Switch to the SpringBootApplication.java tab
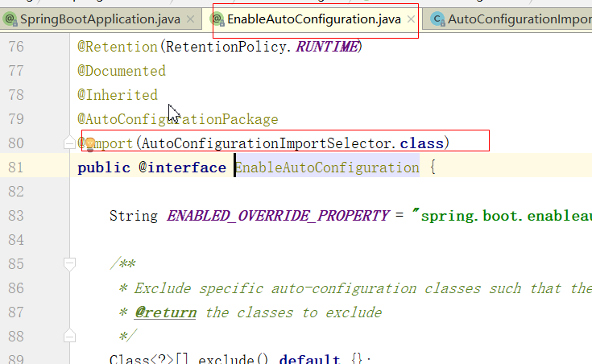 (x=98, y=18)
